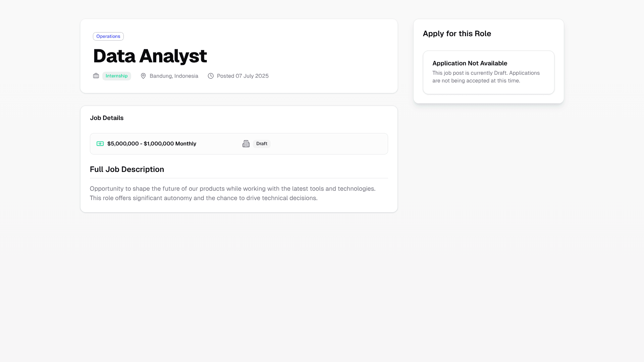The height and width of the screenshot is (362, 644).
Task: Click the green banknote salary icon
Action: [x=100, y=143]
